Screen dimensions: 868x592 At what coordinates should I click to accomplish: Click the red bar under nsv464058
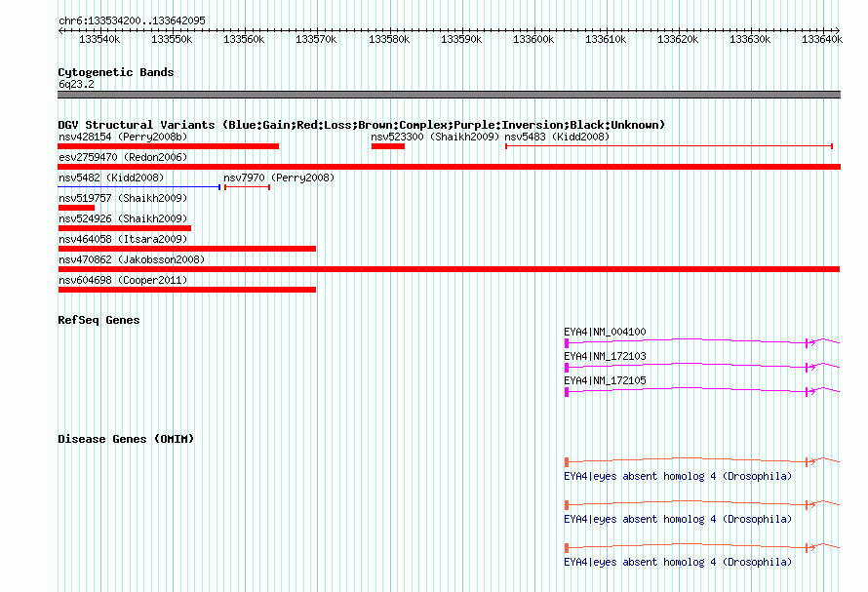[187, 249]
